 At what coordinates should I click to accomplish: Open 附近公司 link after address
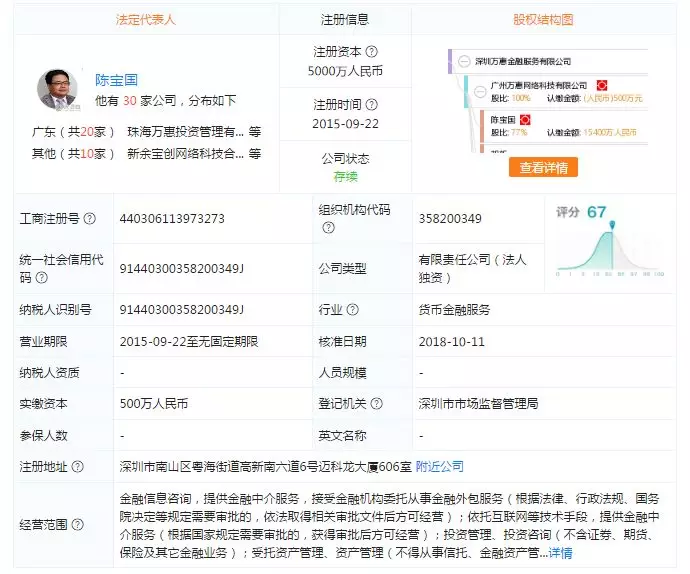[440, 466]
